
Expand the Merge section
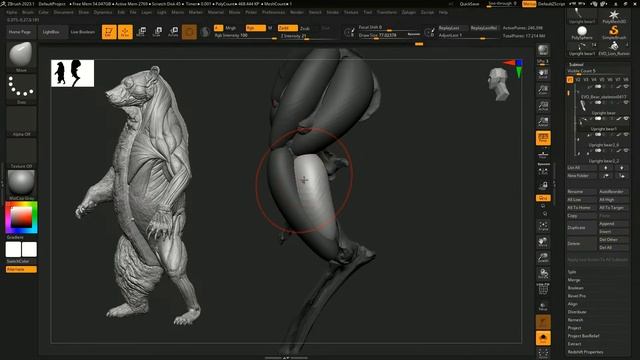pyautogui.click(x=574, y=280)
